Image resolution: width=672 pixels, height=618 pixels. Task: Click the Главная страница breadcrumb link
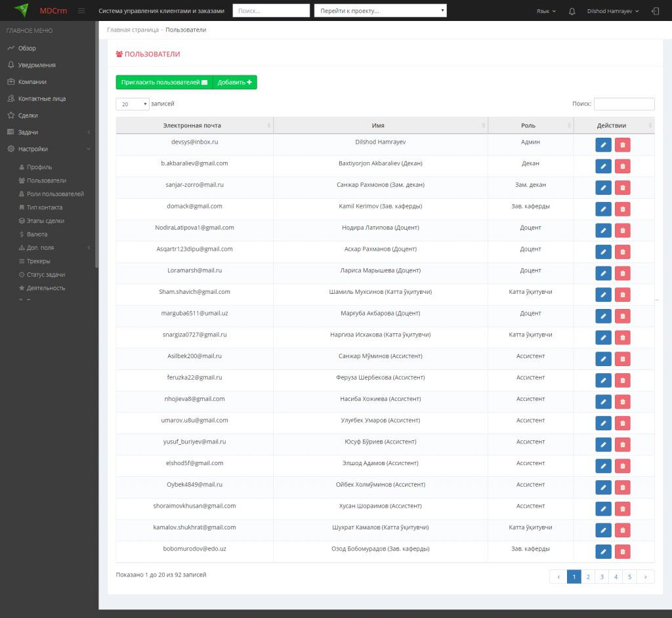click(x=133, y=30)
